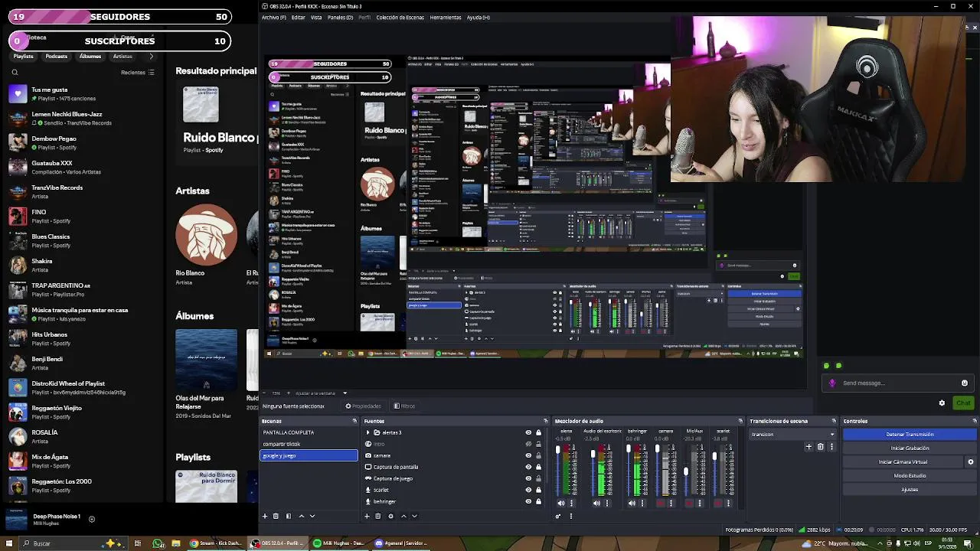Viewport: 980px width, 551px height.
Task: Open the preview zoom dropdown arrow
Action: click(x=345, y=393)
